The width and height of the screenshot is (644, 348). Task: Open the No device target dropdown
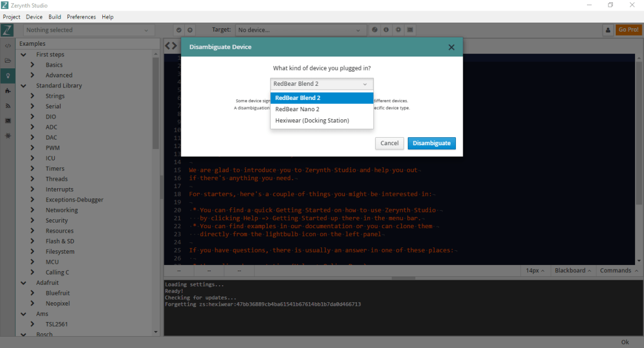click(x=299, y=30)
